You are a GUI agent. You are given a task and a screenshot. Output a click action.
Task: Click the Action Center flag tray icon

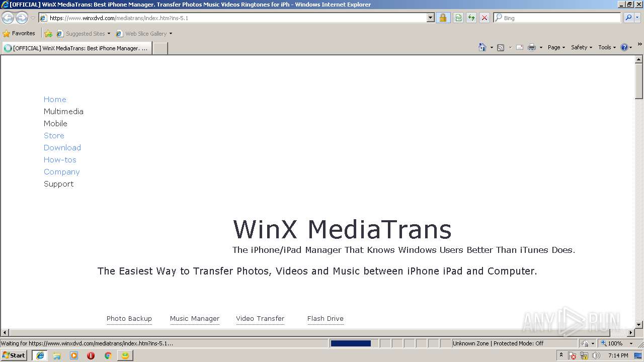click(572, 355)
